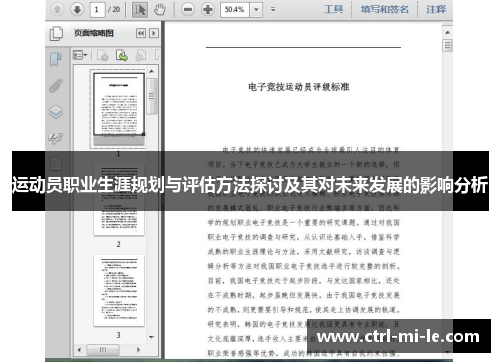Go to the next page with the down arrow

click(77, 9)
